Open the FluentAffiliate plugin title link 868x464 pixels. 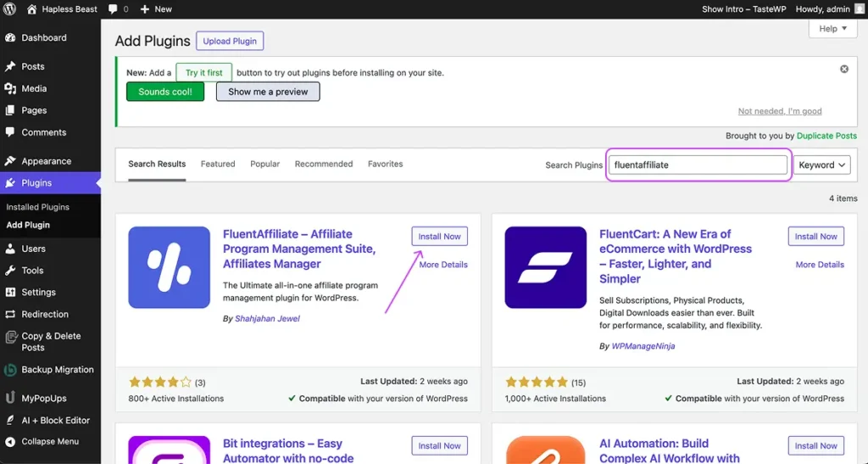coord(299,249)
